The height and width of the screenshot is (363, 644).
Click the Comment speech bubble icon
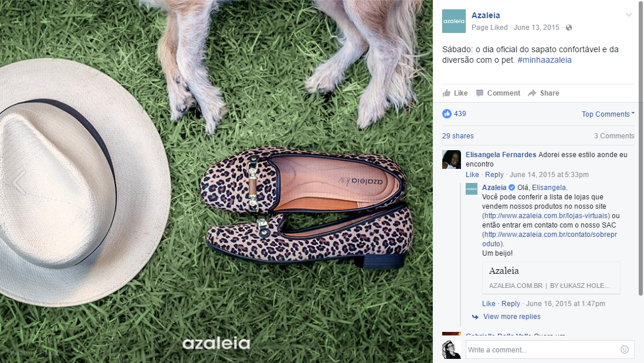point(479,93)
